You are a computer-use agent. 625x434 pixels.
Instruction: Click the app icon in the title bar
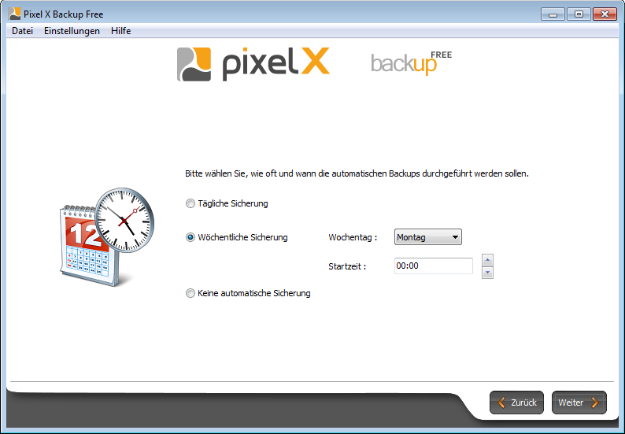point(14,14)
